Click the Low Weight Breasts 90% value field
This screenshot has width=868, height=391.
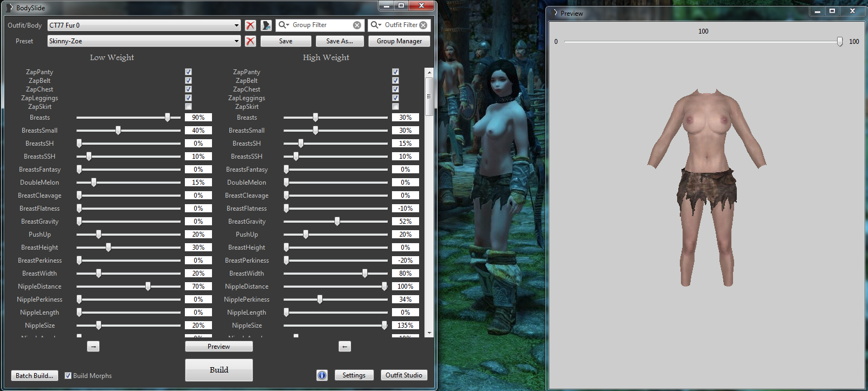[x=198, y=118]
